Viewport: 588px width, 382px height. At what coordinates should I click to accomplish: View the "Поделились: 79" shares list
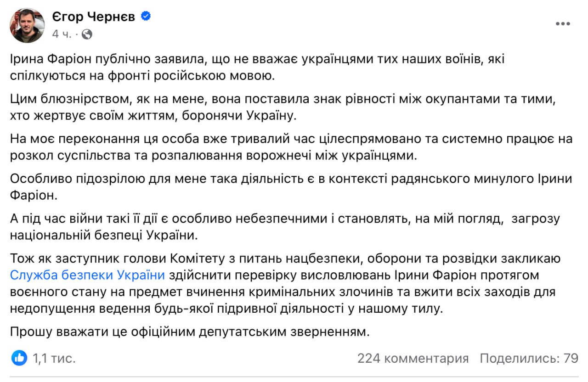(529, 358)
